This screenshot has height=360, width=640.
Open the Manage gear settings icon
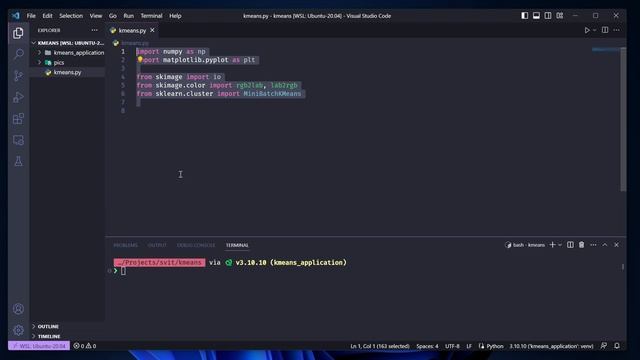coord(18,330)
